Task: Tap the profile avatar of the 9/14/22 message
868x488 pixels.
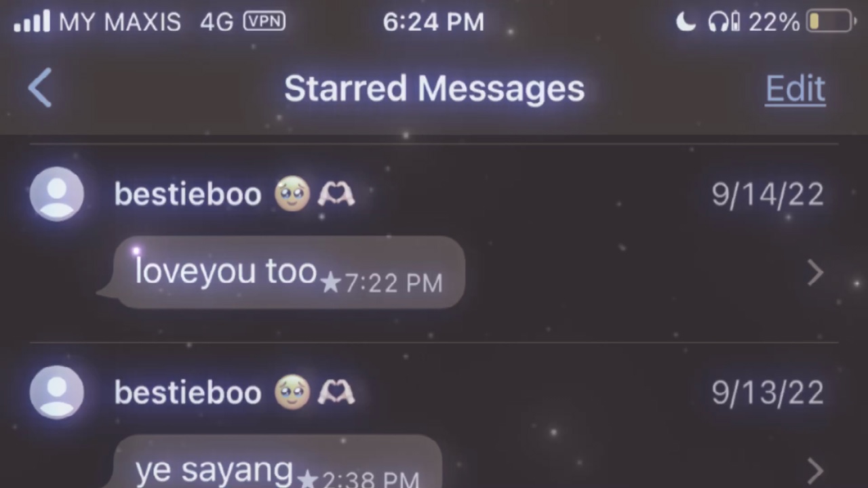Action: tap(57, 194)
